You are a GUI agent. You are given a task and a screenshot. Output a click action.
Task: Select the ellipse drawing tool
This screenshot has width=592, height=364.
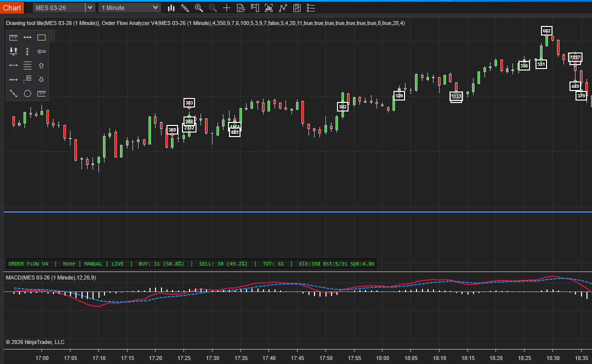27,93
